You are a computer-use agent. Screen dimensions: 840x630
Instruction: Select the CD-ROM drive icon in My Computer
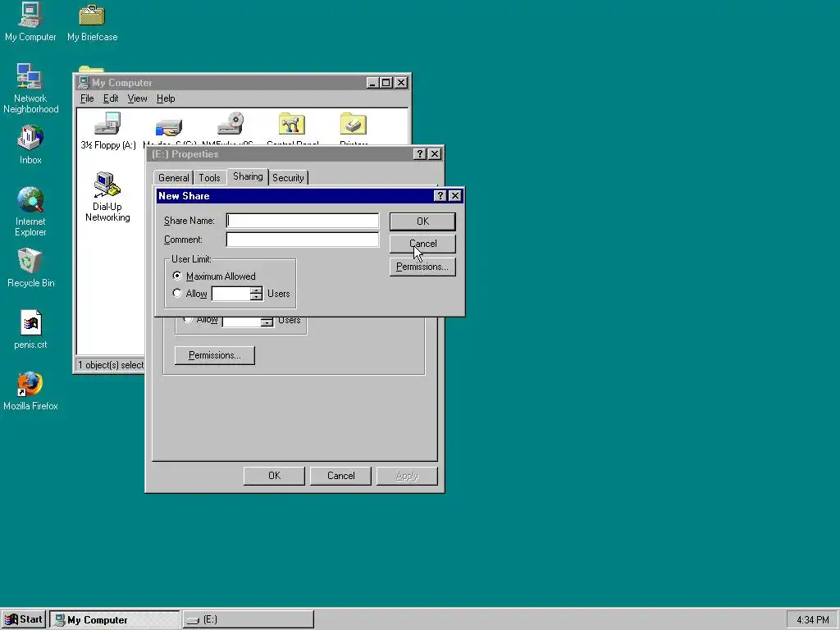tap(231, 125)
